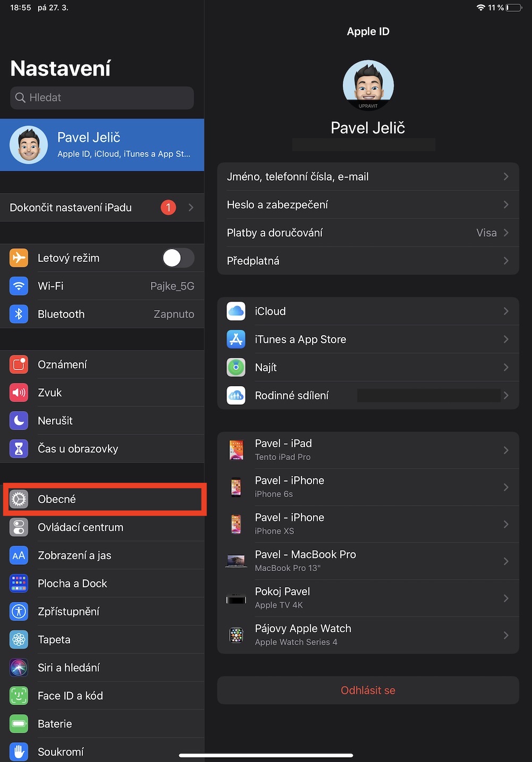Select Siri a hledání sidebar item
The height and width of the screenshot is (762, 532).
point(102,668)
